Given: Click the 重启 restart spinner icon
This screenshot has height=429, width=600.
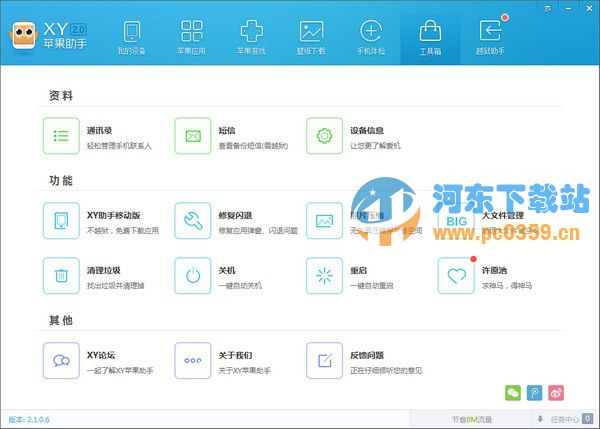Looking at the screenshot, I should click(324, 276).
